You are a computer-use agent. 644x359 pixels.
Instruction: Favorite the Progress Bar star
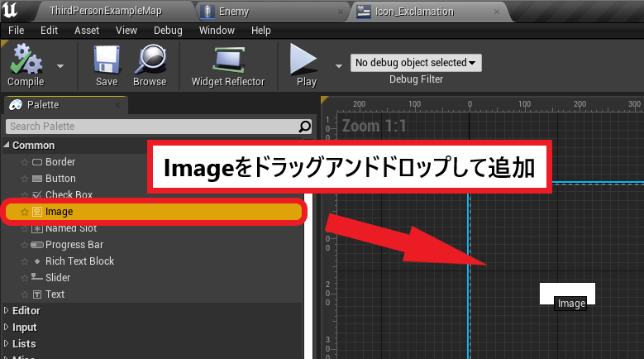pos(24,245)
